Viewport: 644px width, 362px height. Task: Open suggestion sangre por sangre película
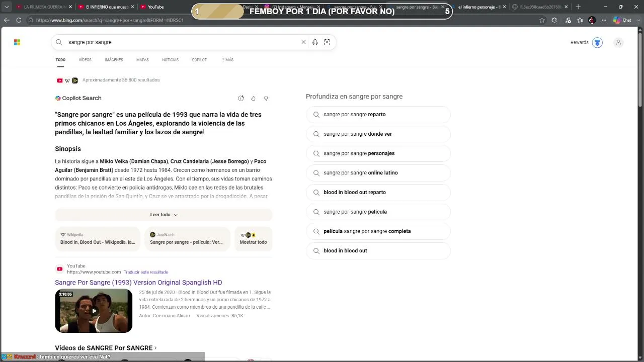378,212
